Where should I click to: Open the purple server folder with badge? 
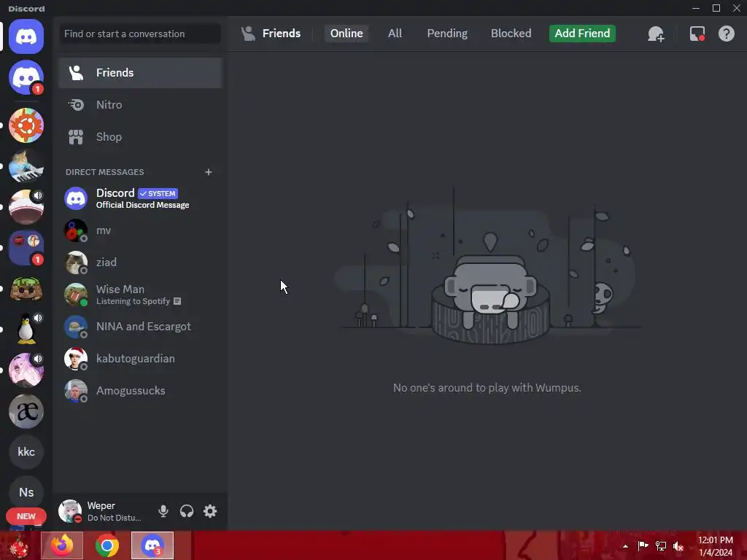(x=26, y=248)
